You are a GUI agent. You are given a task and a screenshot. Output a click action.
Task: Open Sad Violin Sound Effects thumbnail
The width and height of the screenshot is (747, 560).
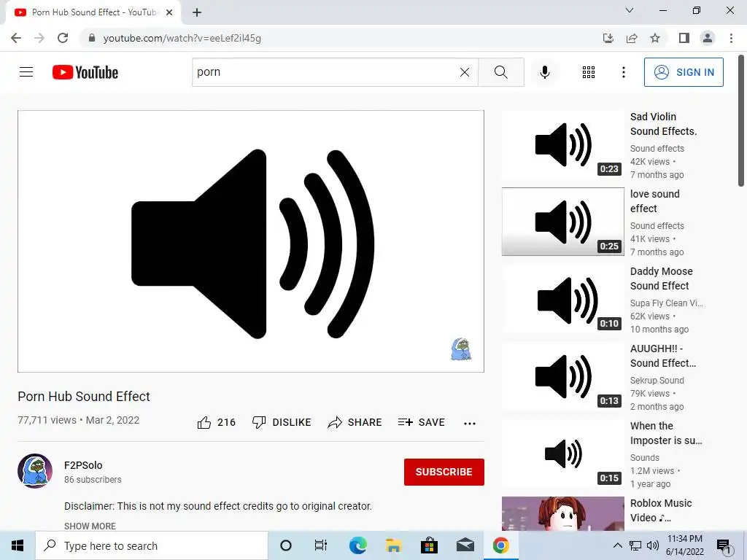(563, 144)
